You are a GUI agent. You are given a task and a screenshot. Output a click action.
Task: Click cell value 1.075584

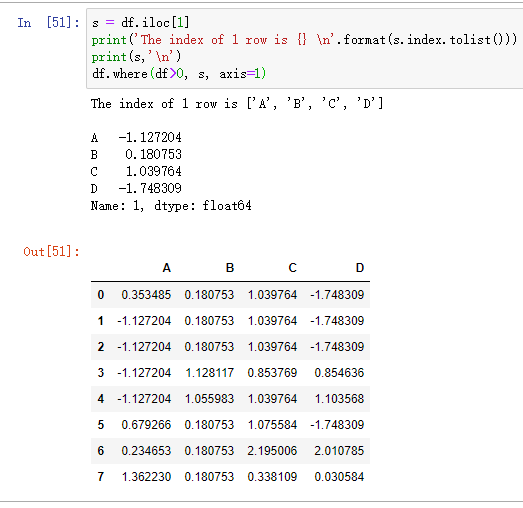click(273, 425)
